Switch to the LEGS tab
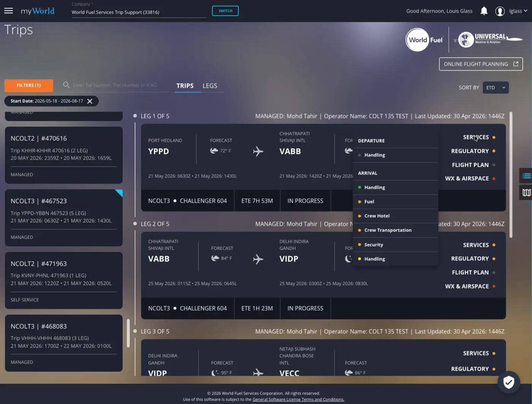532x404 pixels. tap(210, 86)
